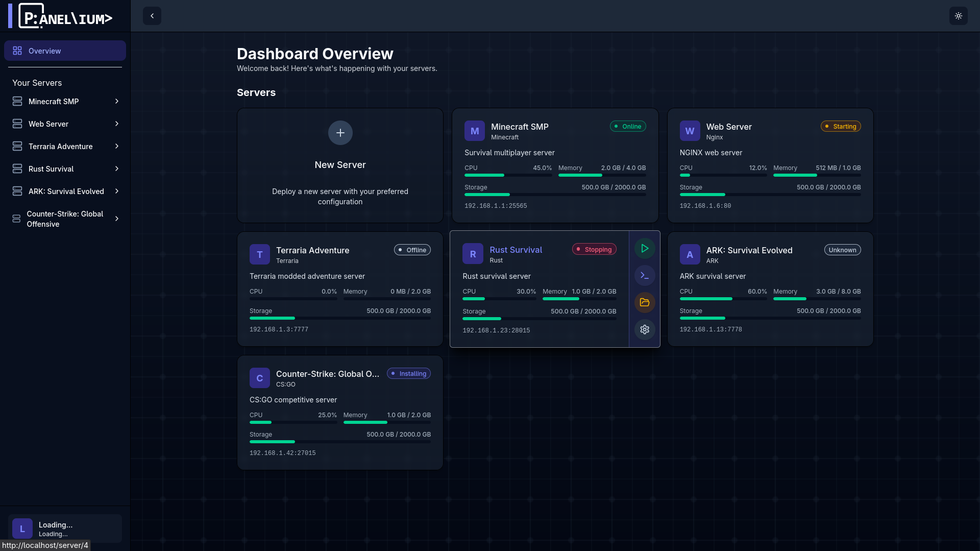Toggle light mode with the sun icon
This screenshot has width=980, height=551.
pos(958,15)
